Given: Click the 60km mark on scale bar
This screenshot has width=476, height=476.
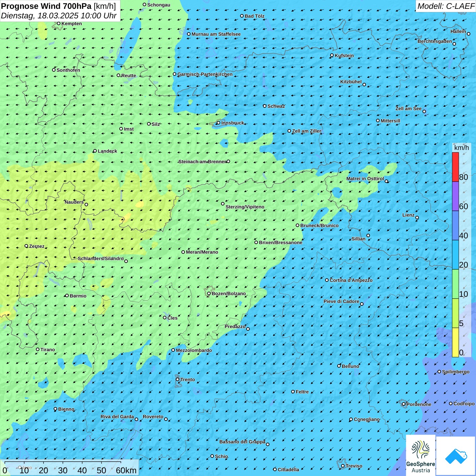Looking at the screenshot, I should coord(126,470).
